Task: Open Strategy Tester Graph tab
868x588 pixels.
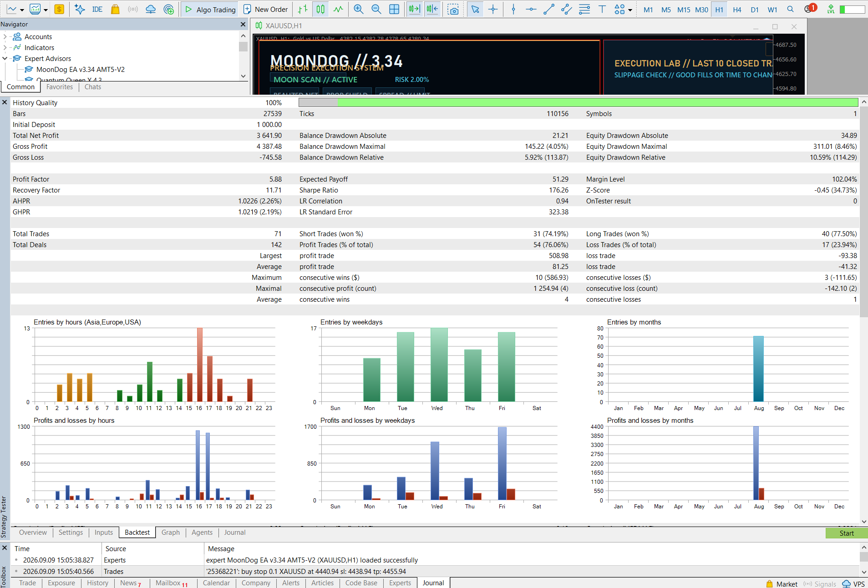Action: [171, 532]
